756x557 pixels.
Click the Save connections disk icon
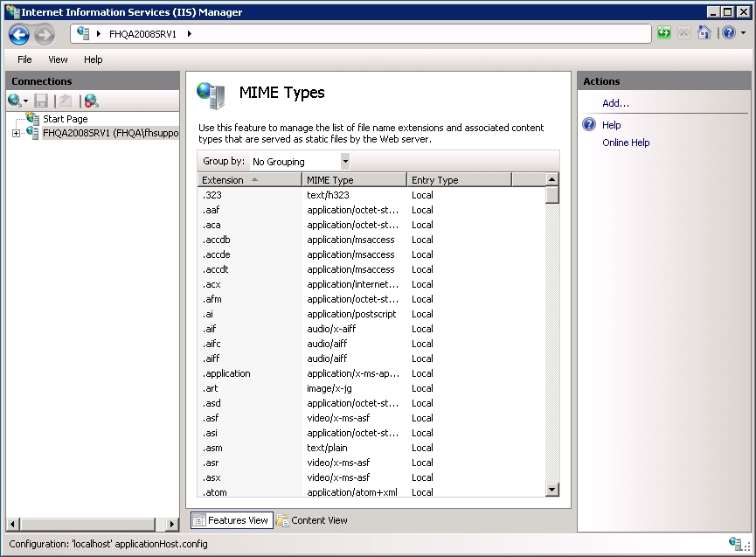coord(41,101)
